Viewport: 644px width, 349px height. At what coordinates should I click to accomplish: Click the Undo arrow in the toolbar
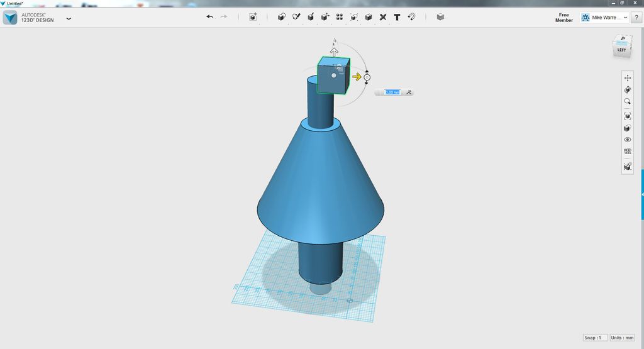[210, 17]
